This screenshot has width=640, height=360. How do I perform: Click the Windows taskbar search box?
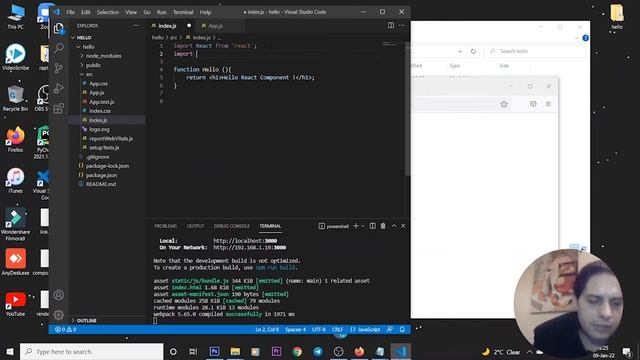[92, 351]
